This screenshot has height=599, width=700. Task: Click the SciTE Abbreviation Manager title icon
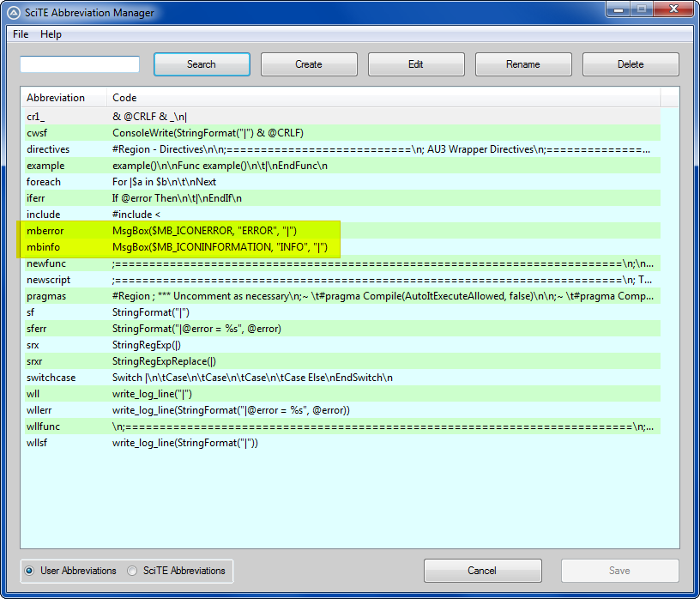point(14,13)
